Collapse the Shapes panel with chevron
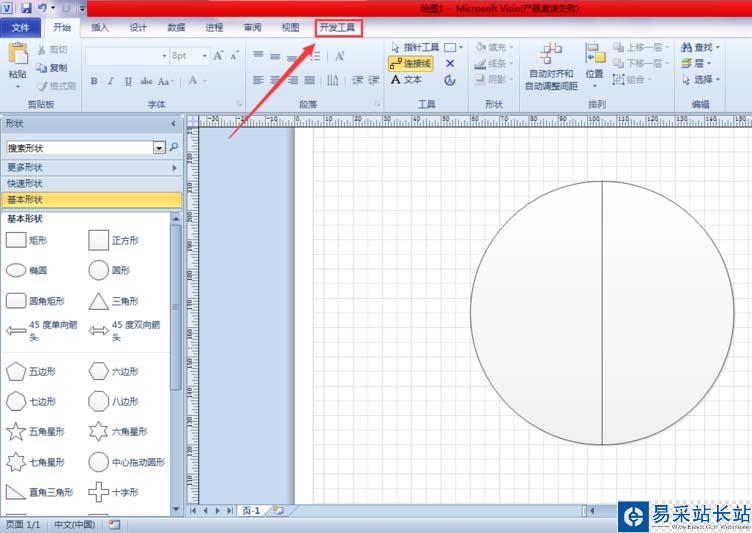 coord(174,124)
